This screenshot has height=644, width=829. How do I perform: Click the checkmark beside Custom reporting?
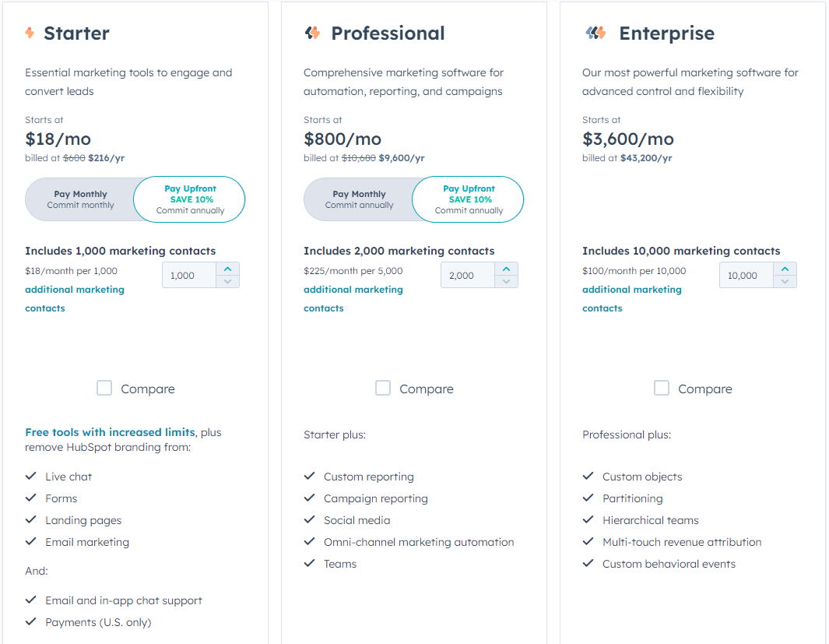pos(309,476)
